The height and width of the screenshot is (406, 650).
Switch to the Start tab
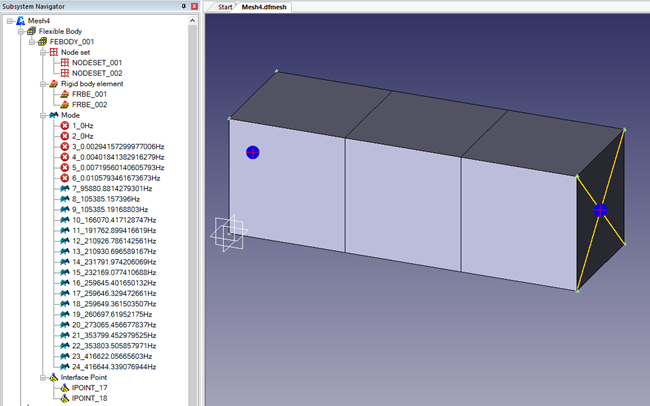click(x=225, y=7)
